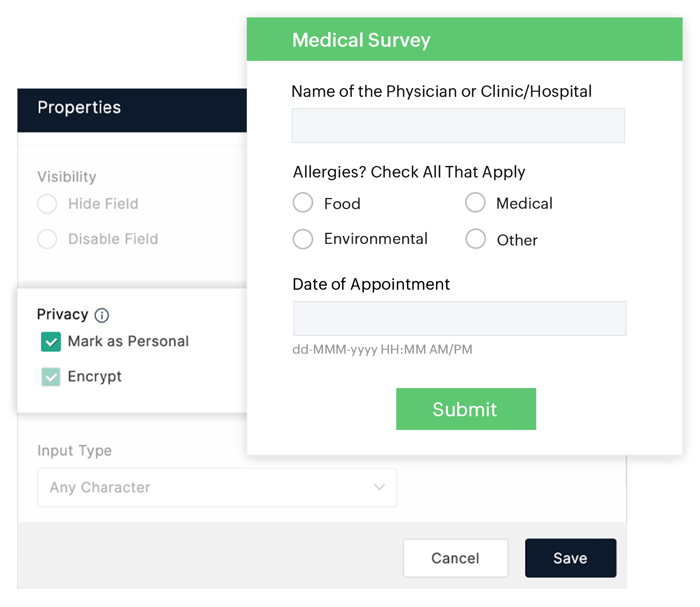Select the Disable Field option
Viewport: 700px width, 607px height.
pyautogui.click(x=47, y=239)
